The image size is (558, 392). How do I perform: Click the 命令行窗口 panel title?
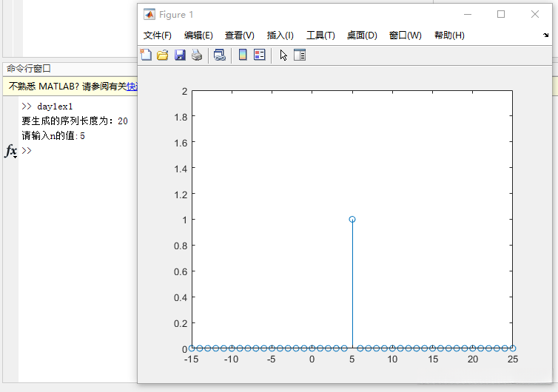[x=28, y=68]
